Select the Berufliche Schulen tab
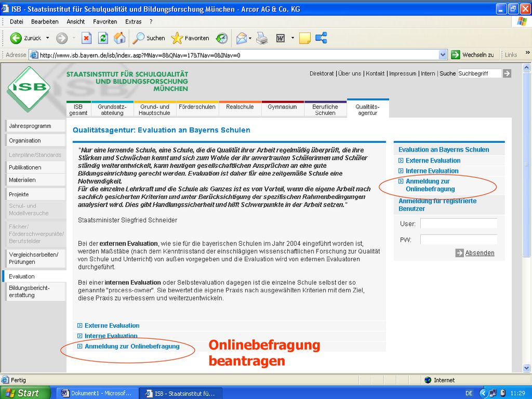This screenshot has height=399, width=532. (325, 109)
